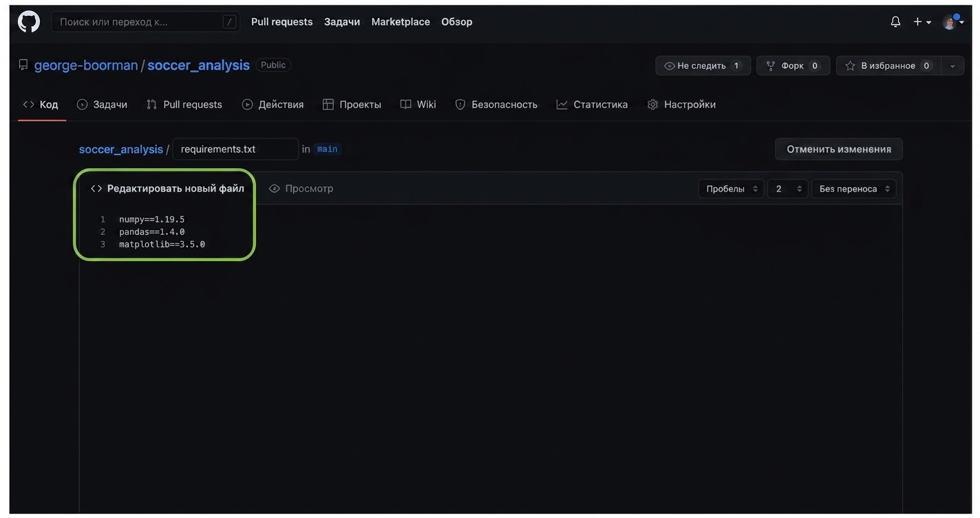Open the george-boorman profile link
This screenshot has width=980, height=518.
(x=86, y=65)
